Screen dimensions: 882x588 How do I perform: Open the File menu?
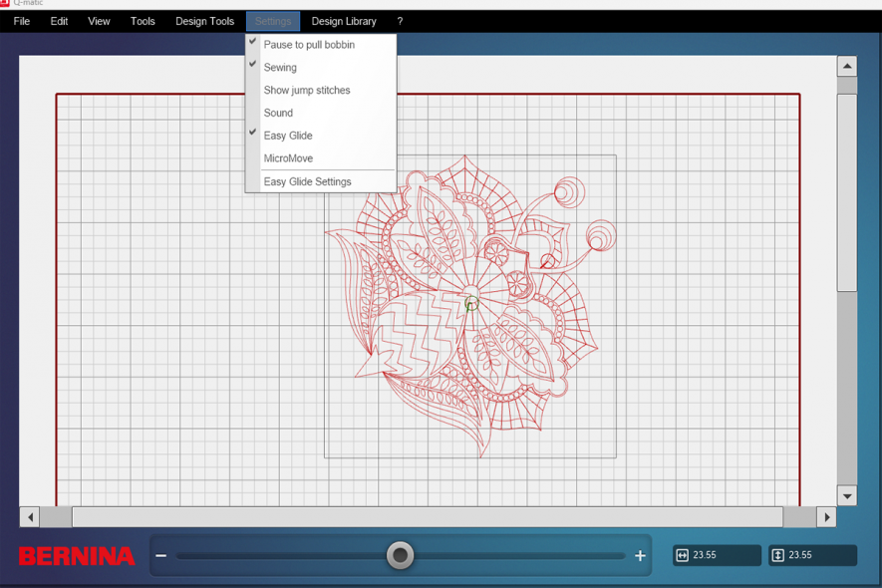20,20
